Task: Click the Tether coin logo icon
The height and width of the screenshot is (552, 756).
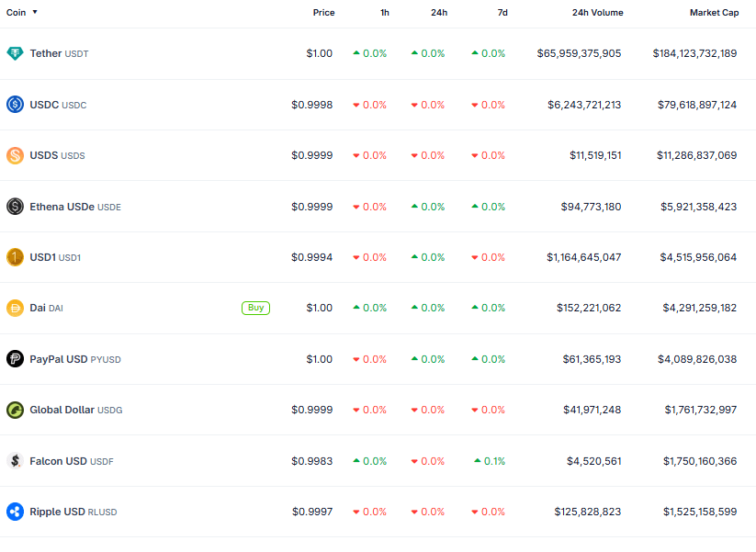Action: [15, 53]
